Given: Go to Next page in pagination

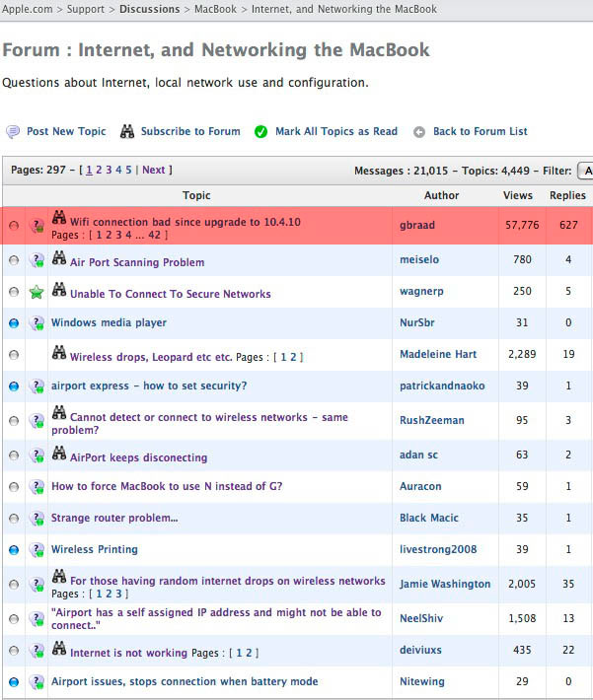Looking at the screenshot, I should click(x=154, y=171).
